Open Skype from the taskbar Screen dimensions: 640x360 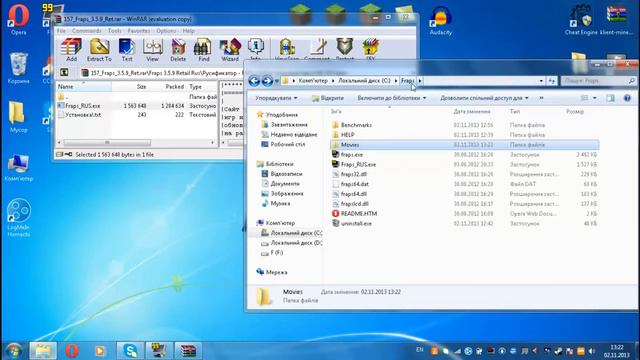point(130,351)
